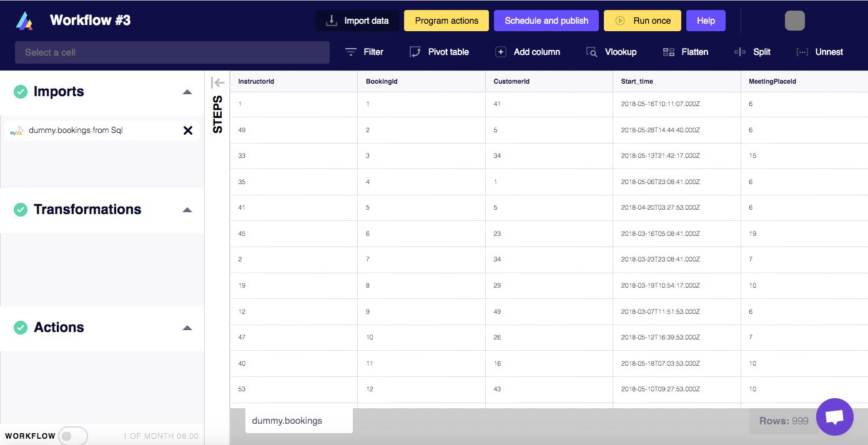868x445 pixels.
Task: Click the Add column plus icon
Action: 501,52
